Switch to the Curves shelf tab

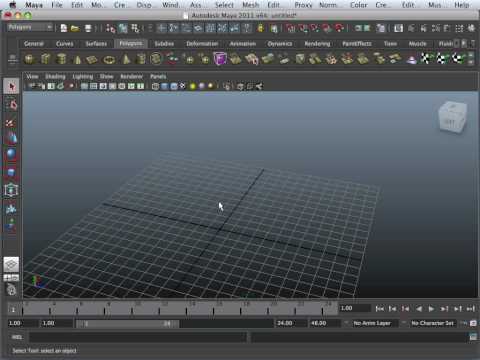tap(64, 44)
